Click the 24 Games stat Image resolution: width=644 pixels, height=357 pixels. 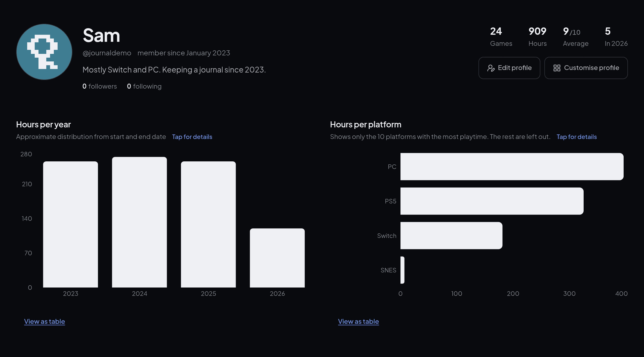(501, 37)
